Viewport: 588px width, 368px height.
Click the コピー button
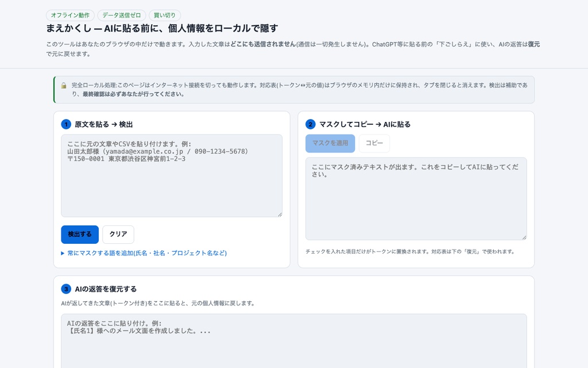[374, 143]
